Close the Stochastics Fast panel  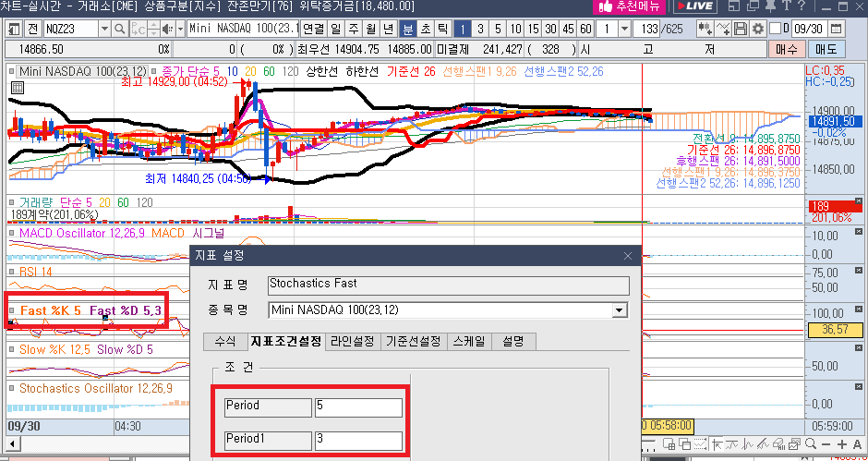[859, 309]
